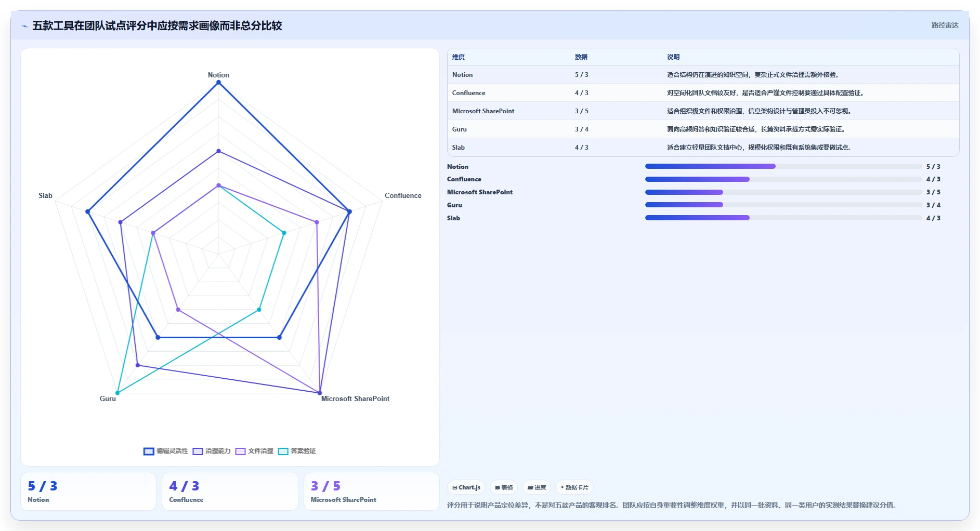Click the 维度 column header
The height and width of the screenshot is (531, 980).
click(459, 57)
